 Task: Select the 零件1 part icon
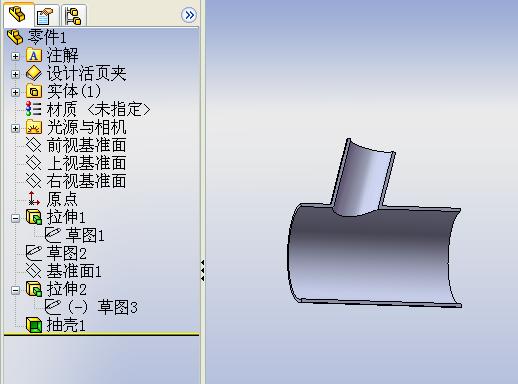pyautogui.click(x=15, y=37)
